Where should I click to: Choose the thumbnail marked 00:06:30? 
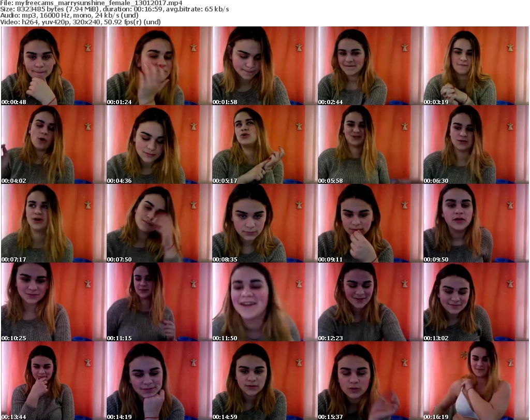click(x=476, y=144)
